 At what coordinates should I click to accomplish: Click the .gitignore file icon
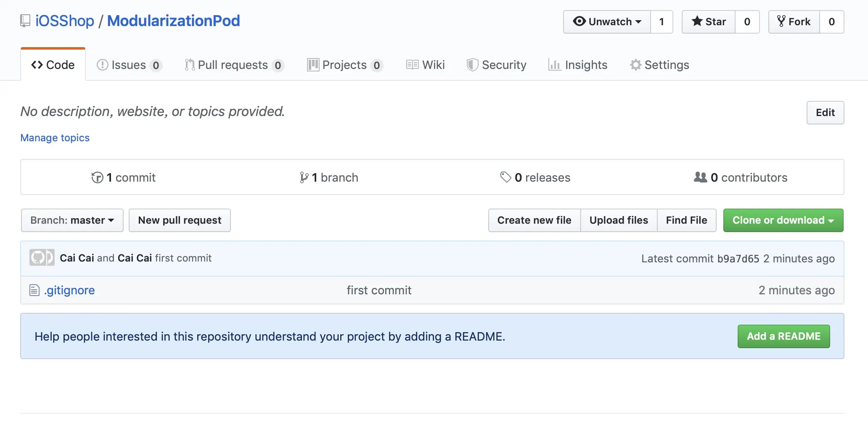[x=34, y=290]
